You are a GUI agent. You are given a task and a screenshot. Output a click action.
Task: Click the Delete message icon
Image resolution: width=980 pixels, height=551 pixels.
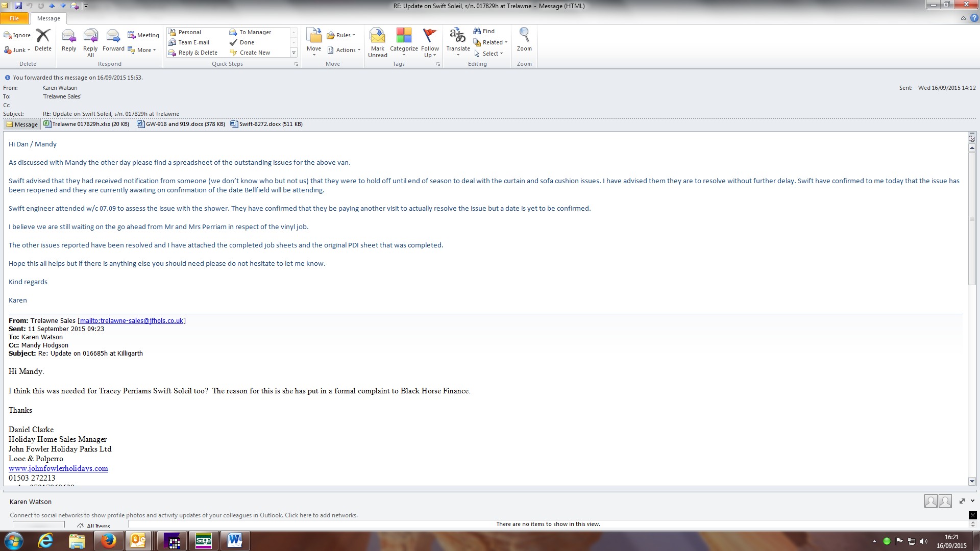[43, 36]
